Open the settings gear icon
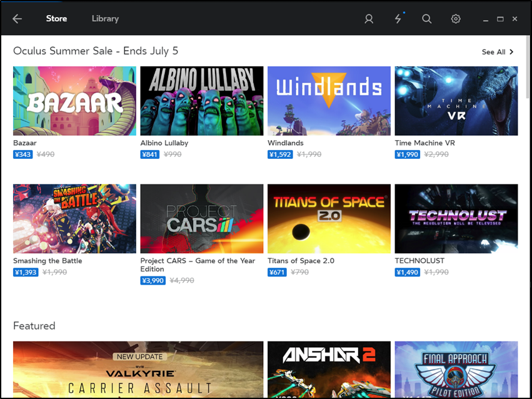532x399 pixels. [x=456, y=19]
